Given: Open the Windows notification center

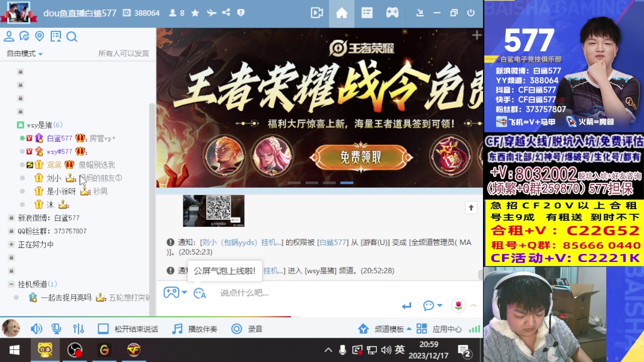Looking at the screenshot, I should (x=464, y=350).
